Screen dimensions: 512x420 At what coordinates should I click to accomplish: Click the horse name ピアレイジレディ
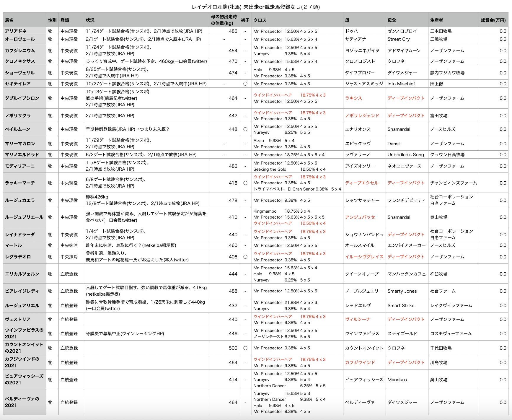[22, 291]
